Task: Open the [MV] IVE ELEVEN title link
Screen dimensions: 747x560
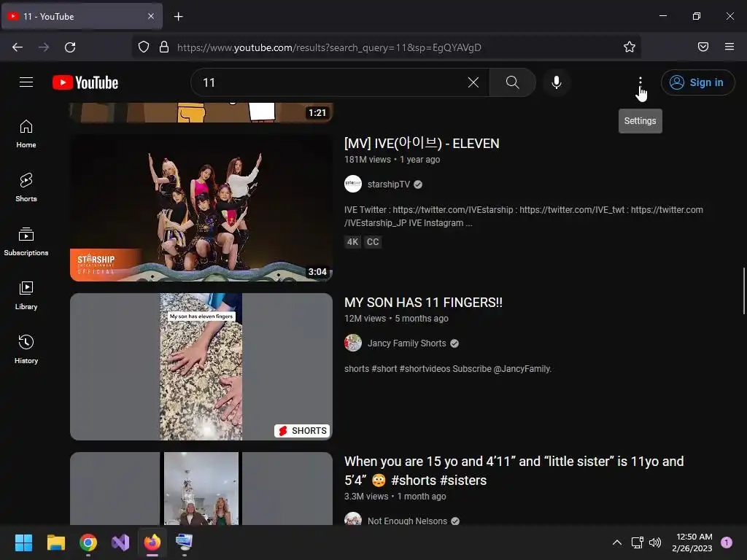Action: [x=422, y=144]
